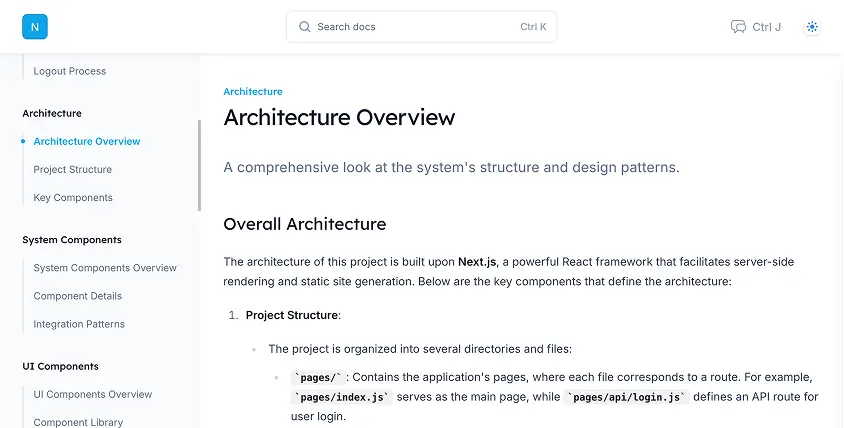Click the `pages/api/login.js` inline code

coord(627,397)
